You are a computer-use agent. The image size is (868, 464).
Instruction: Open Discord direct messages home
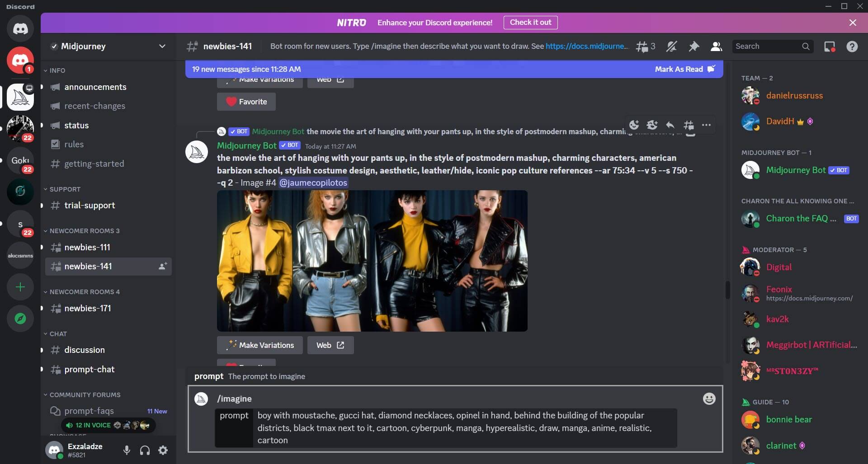click(20, 28)
